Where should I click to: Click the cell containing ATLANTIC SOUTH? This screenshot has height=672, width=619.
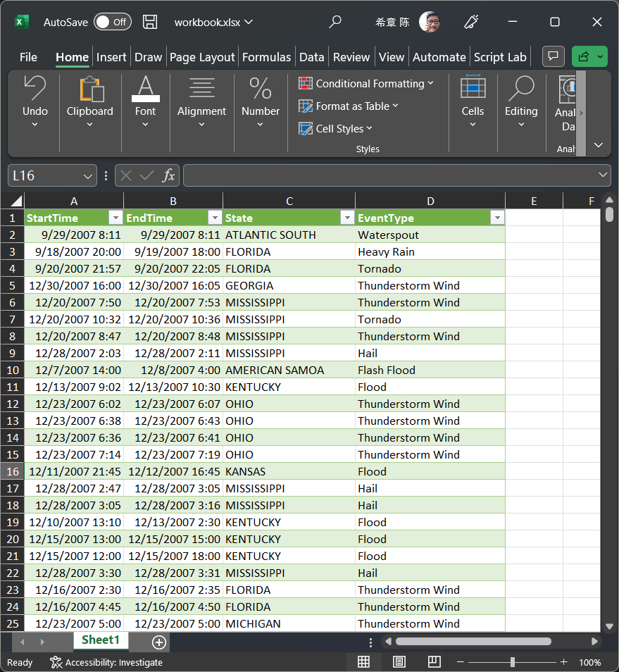click(289, 235)
